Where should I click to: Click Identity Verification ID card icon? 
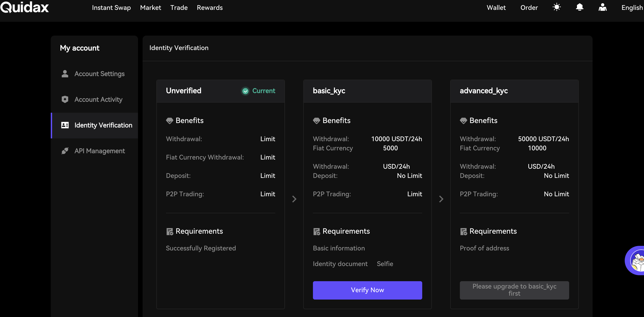[65, 125]
